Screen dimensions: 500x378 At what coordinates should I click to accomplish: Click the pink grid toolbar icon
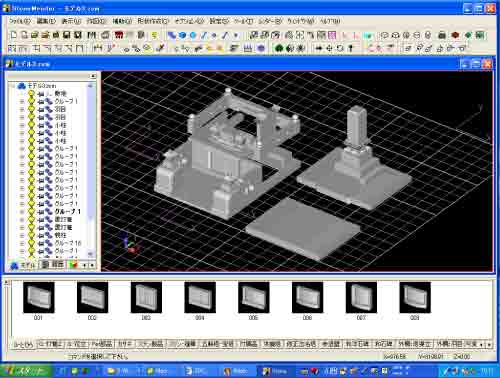pyautogui.click(x=332, y=35)
